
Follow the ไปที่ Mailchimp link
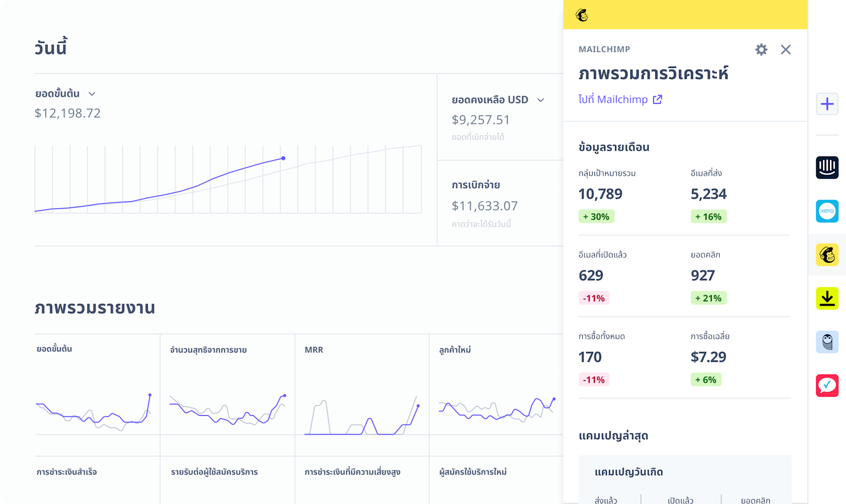[x=620, y=99]
